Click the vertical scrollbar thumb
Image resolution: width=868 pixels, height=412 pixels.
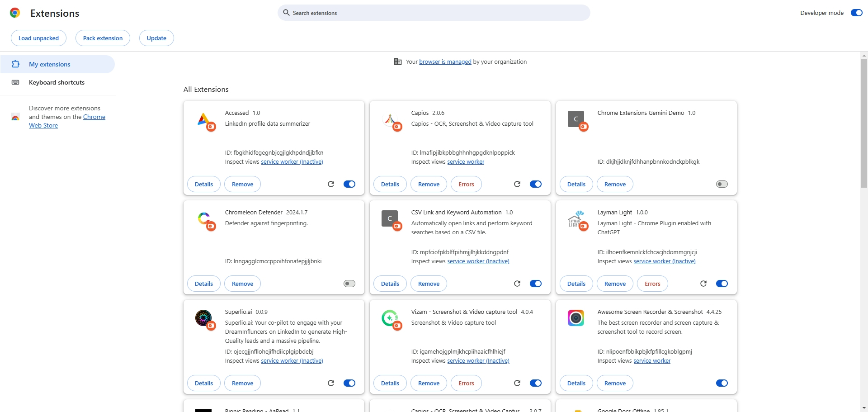[864, 123]
